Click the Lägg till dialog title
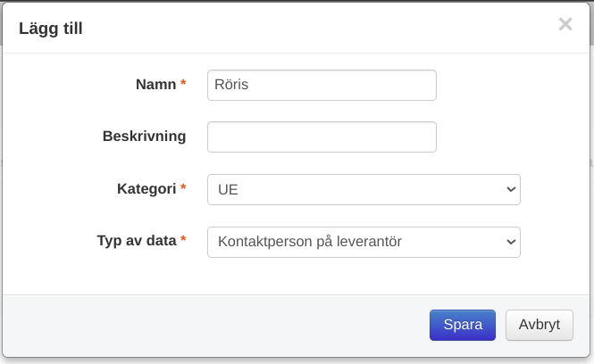The width and height of the screenshot is (594, 364). 51,29
